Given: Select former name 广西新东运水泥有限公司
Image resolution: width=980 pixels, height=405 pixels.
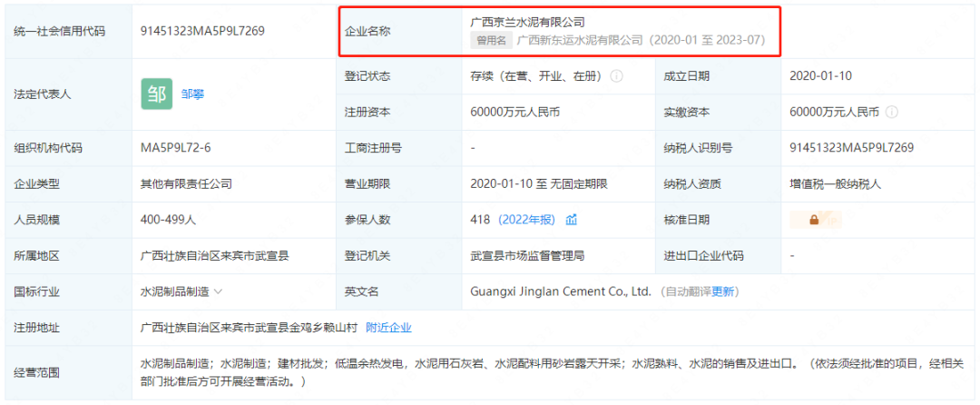Looking at the screenshot, I should tap(580, 40).
